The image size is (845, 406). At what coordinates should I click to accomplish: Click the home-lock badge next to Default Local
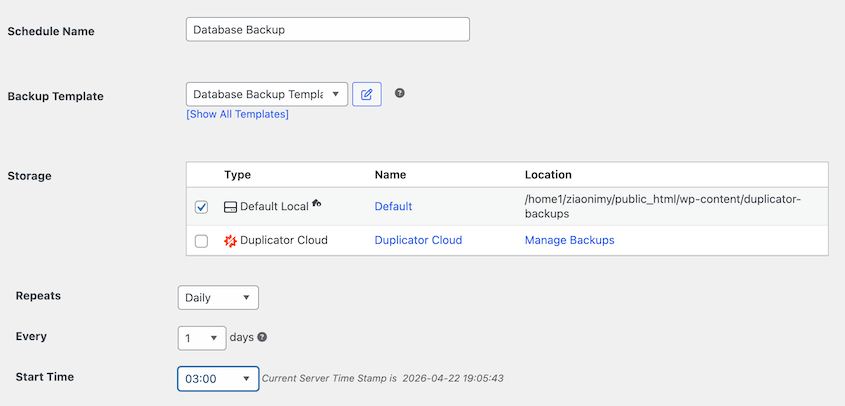316,203
